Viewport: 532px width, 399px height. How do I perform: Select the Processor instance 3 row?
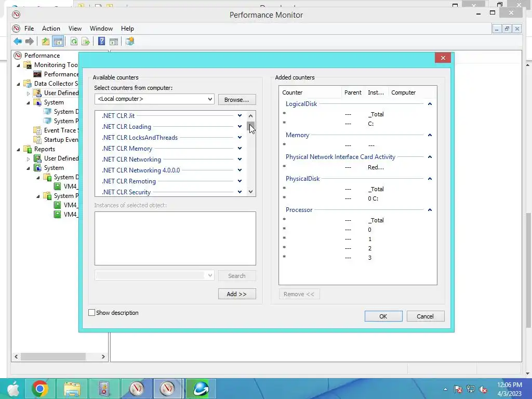(357, 258)
